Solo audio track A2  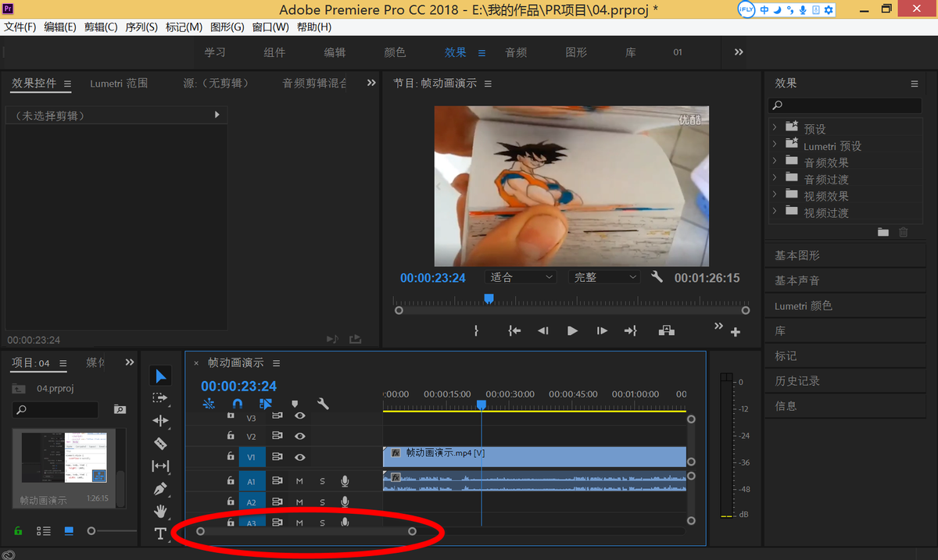coord(322,501)
